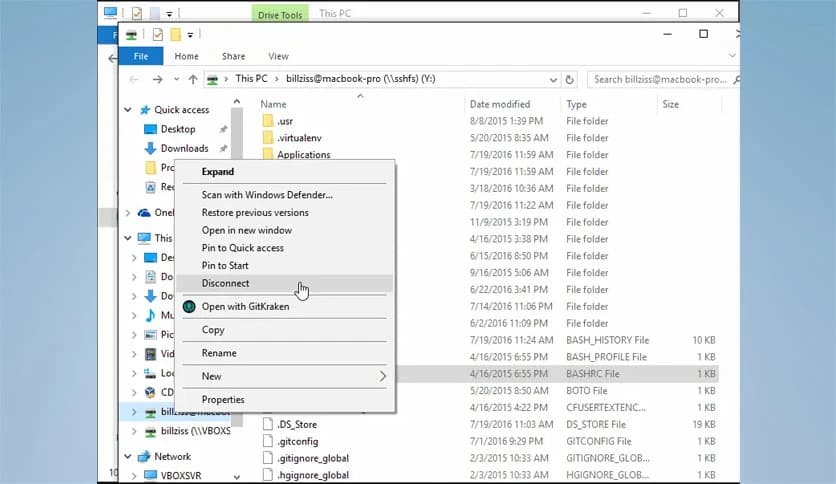Refresh the current folder view
This screenshot has height=484, width=836.
coord(569,79)
